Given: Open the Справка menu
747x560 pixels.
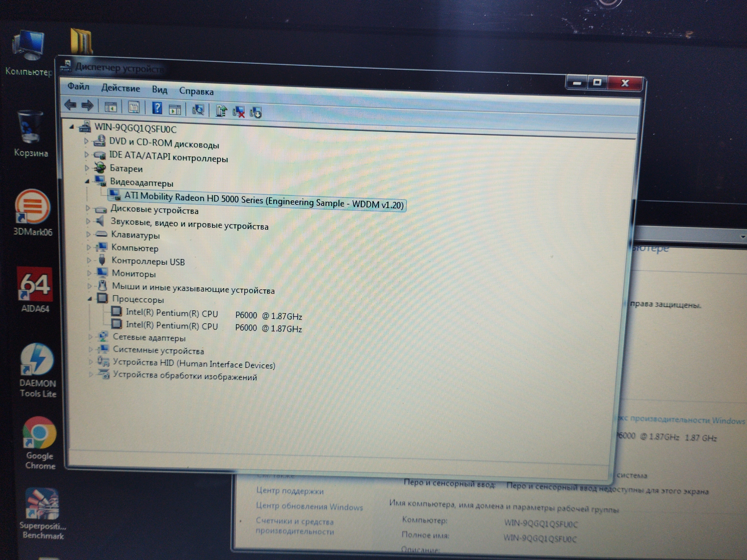Looking at the screenshot, I should pos(196,91).
